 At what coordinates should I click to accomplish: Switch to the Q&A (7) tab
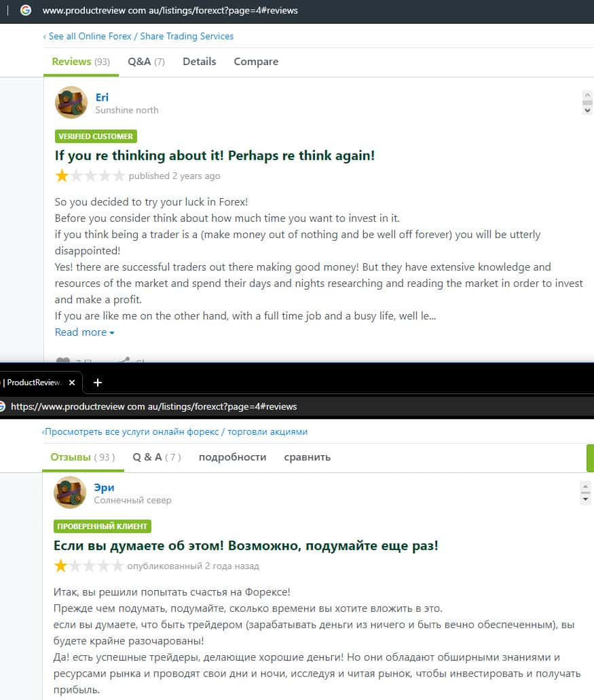pyautogui.click(x=146, y=62)
